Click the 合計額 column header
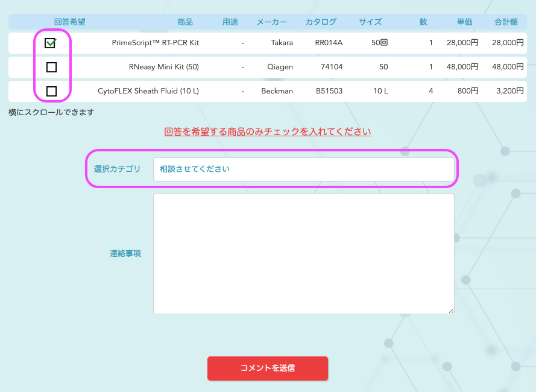 [506, 22]
